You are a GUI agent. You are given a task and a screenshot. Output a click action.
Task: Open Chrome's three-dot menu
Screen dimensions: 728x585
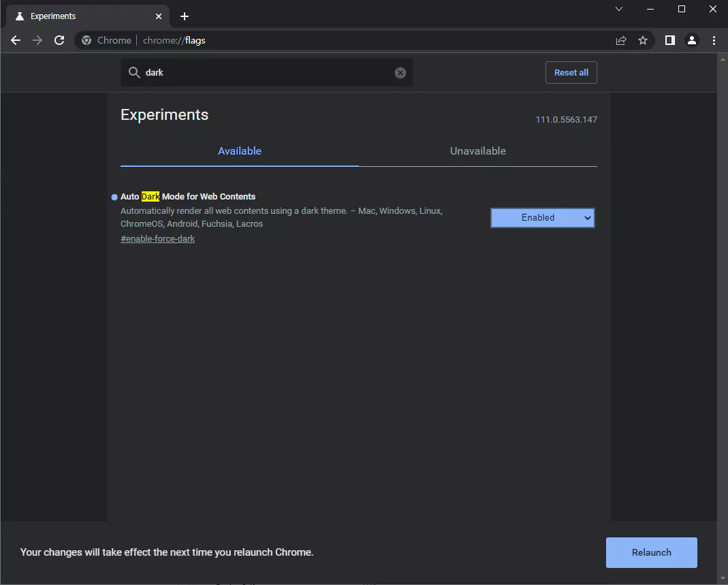714,40
